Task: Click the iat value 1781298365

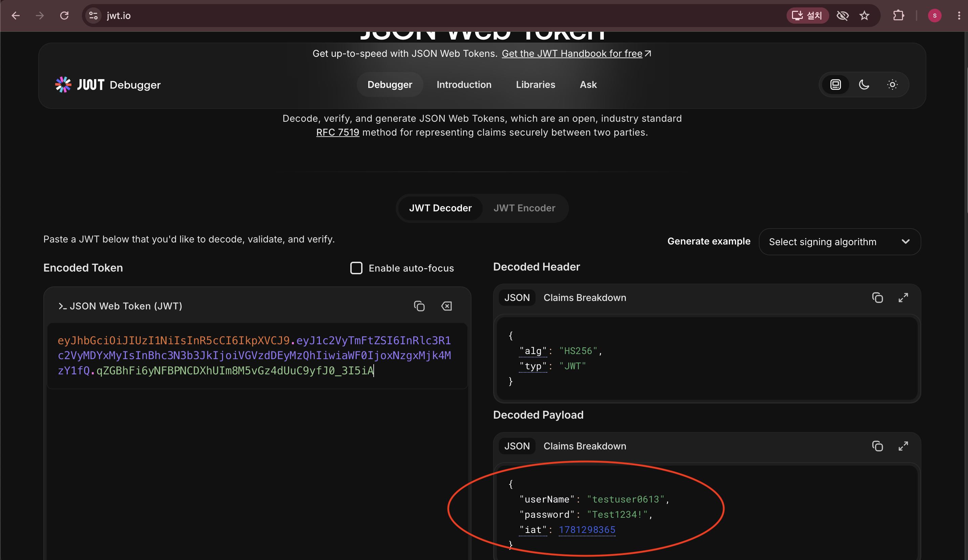Action: pos(587,530)
